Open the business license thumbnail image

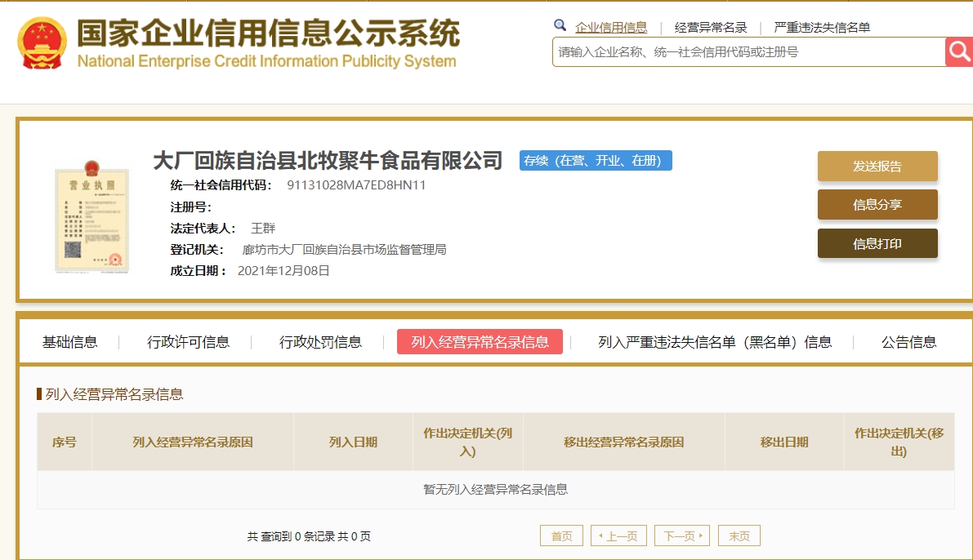(x=91, y=216)
